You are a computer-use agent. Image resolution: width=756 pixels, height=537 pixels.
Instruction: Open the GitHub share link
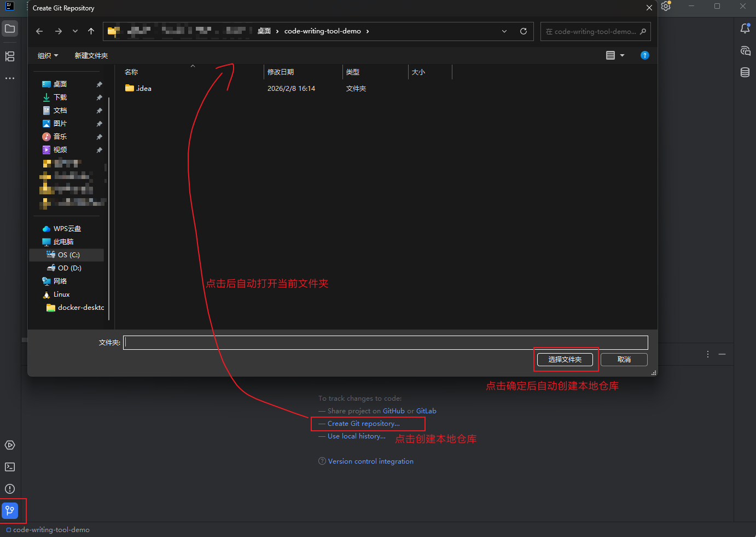tap(394, 411)
